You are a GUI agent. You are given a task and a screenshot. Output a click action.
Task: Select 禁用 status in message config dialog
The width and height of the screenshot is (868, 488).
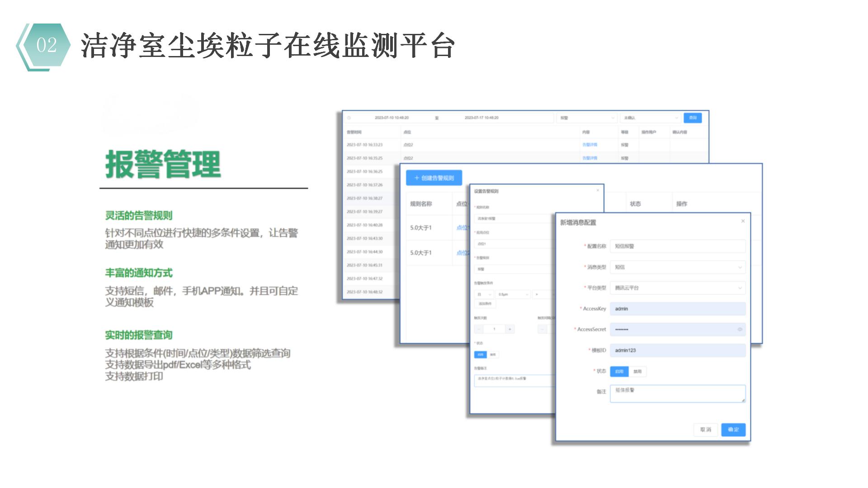(x=637, y=371)
